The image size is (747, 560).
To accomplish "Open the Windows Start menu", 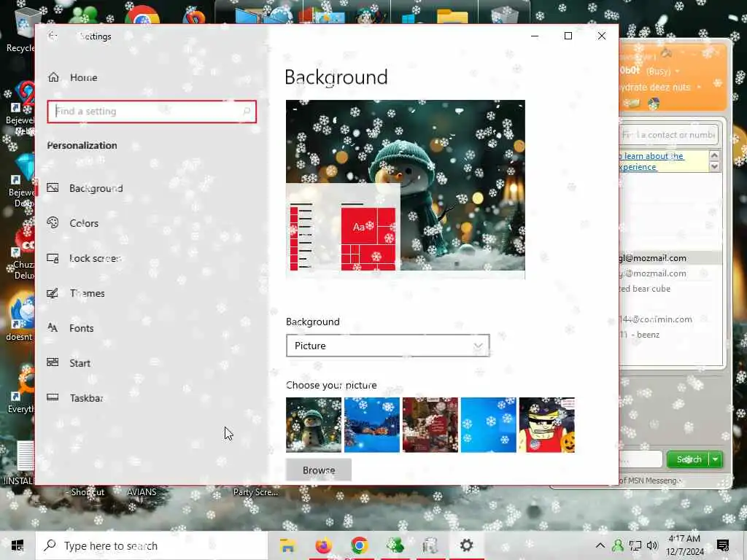I will [18, 545].
